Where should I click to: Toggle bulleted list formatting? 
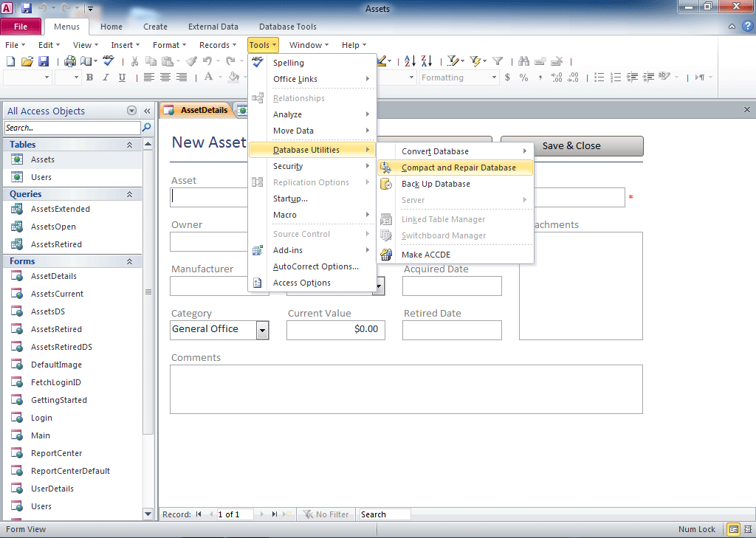(x=599, y=77)
